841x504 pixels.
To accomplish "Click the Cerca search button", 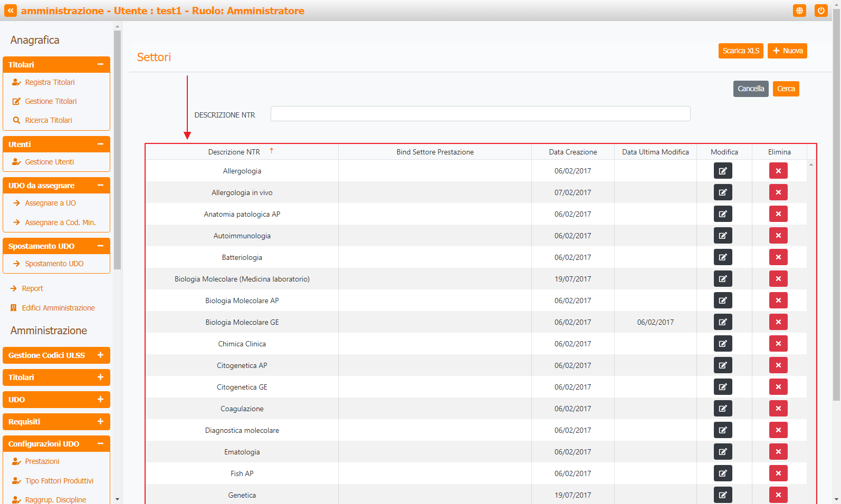I will [786, 89].
